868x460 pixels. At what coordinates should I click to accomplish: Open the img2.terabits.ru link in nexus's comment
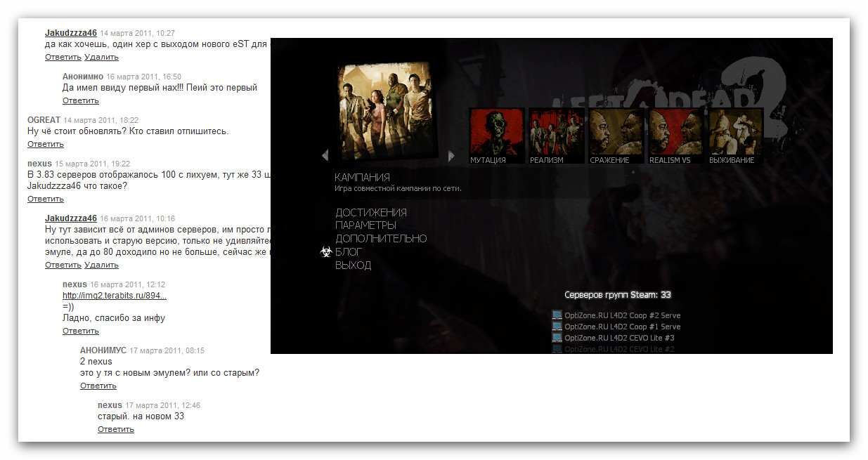pyautogui.click(x=115, y=296)
